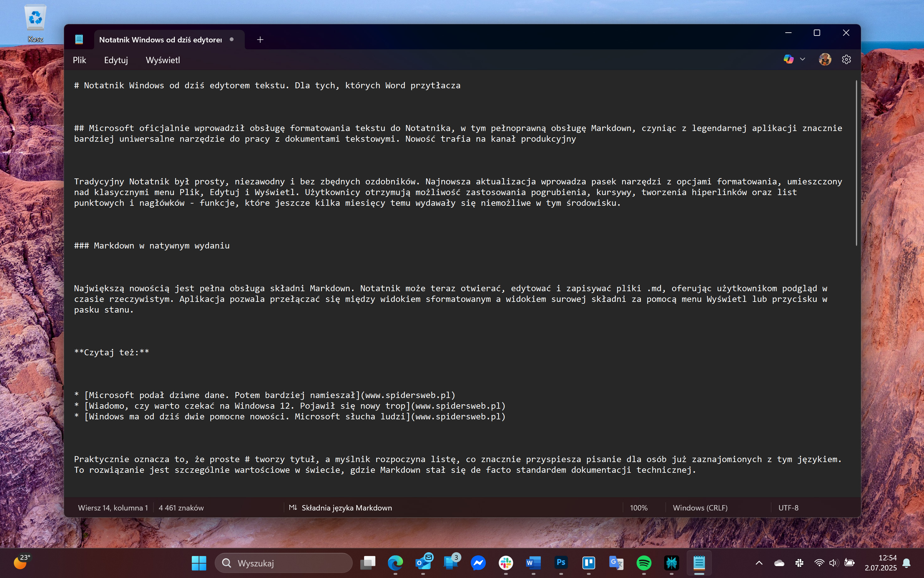Click in the heading line '# Notatnik Windows'
This screenshot has width=924, height=578.
click(x=267, y=85)
